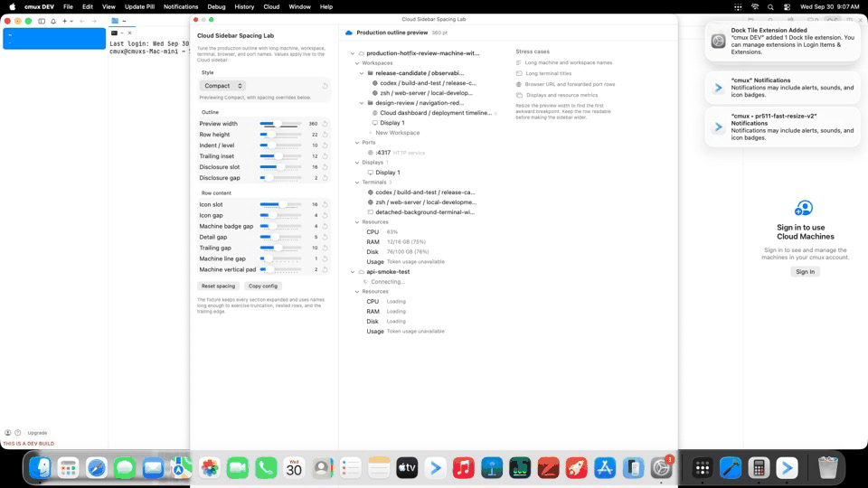Reset the Indent / level value with its reset icon
This screenshot has height=488, width=868.
coord(325,145)
